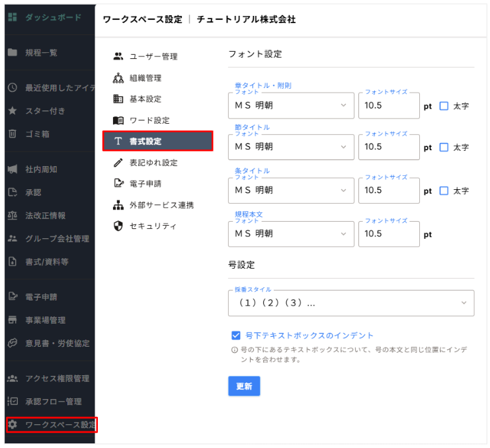Click the 社内周知 megaphone icon
Viewport: 490px width, 448px height.
[12, 169]
